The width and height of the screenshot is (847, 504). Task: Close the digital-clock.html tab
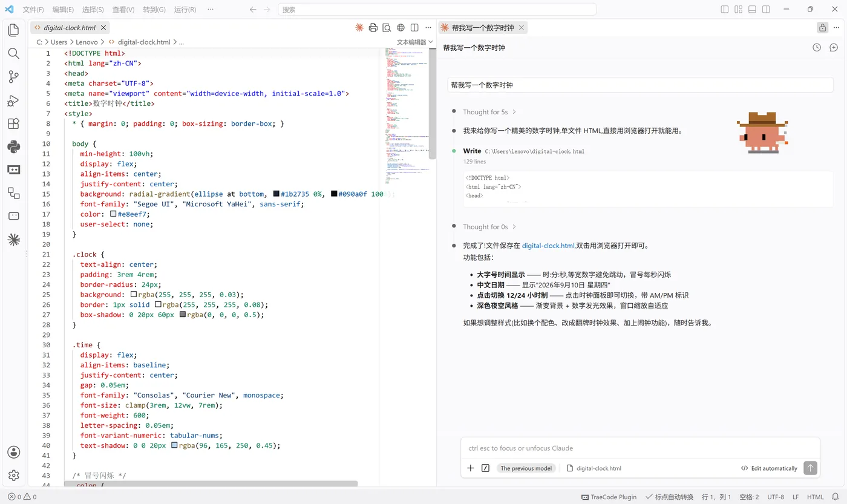[103, 28]
